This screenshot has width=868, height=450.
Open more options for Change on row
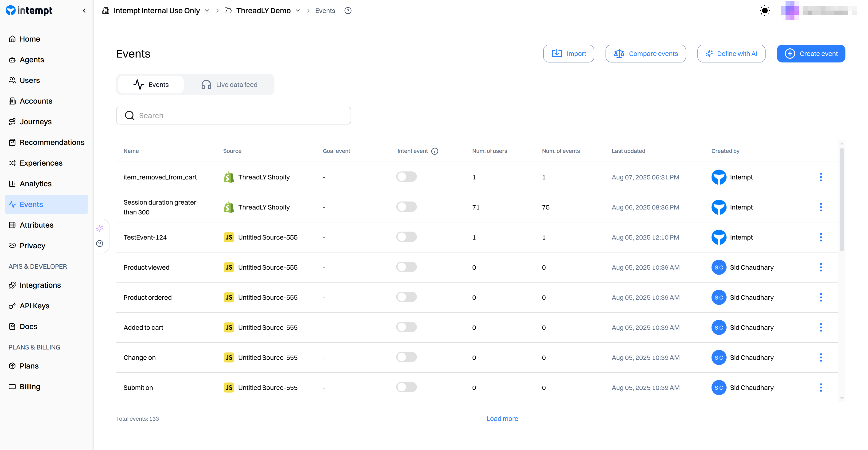[821, 357]
